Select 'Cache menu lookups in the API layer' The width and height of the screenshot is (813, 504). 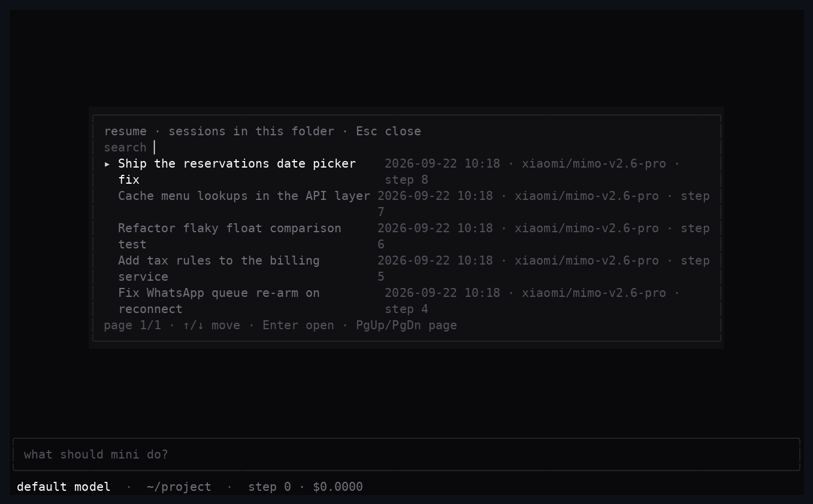pos(406,204)
